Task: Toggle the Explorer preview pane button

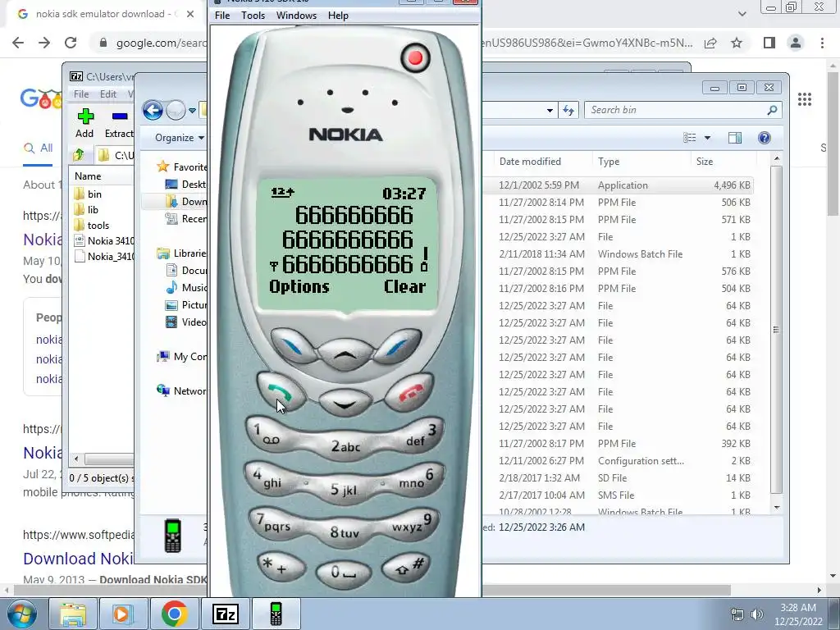Action: click(734, 138)
